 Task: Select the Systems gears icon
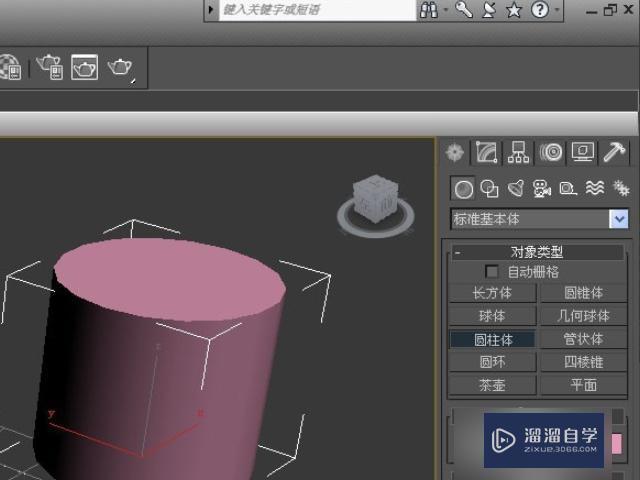621,188
